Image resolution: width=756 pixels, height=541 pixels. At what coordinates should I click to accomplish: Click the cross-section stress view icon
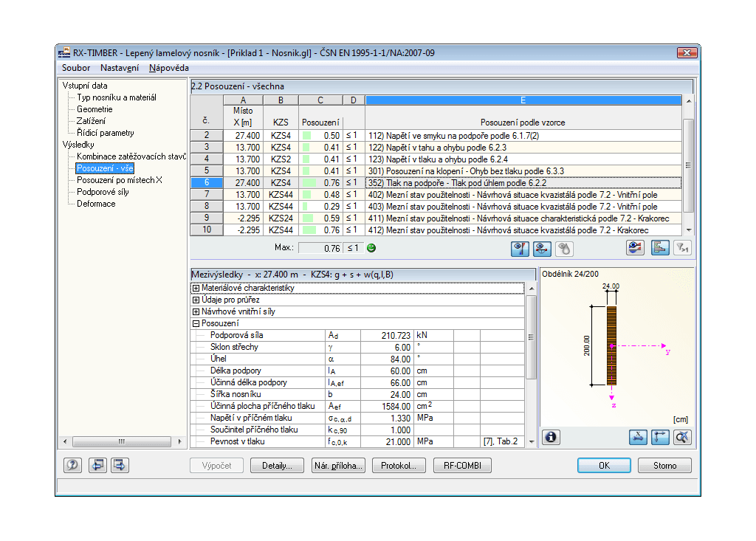tap(638, 437)
